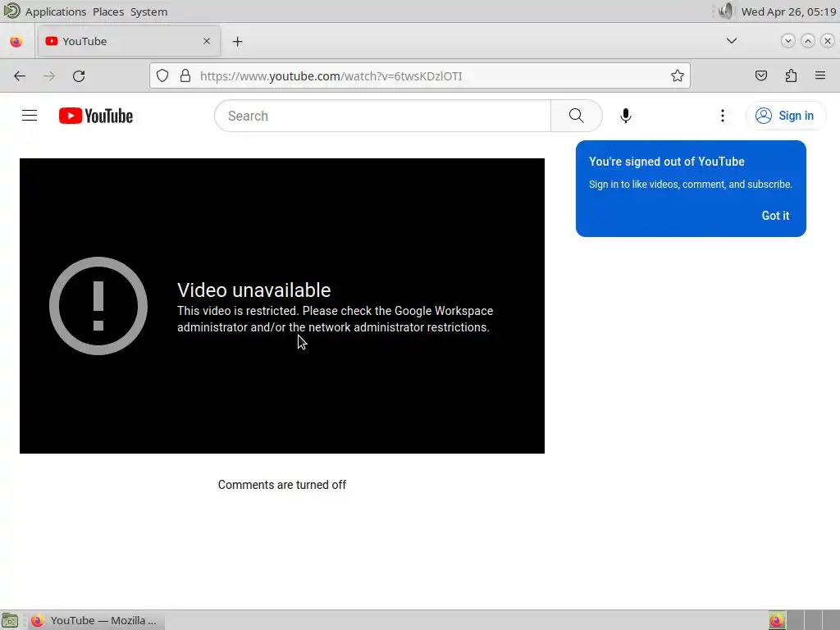840x630 pixels.
Task: Open the System menu
Action: 149,11
